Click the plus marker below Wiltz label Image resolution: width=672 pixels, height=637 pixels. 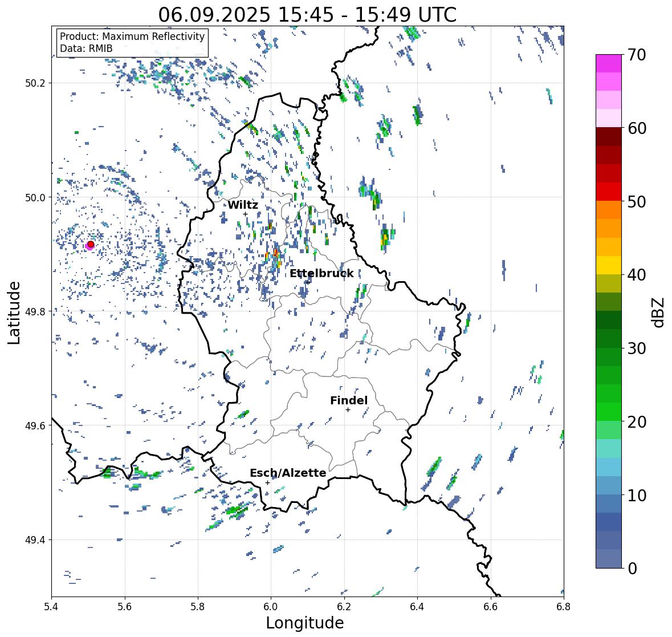[245, 214]
